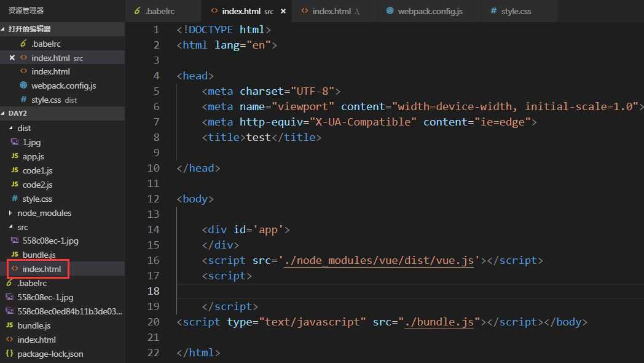Click the braces icon beside package-lock.json
This screenshot has width=644, height=363.
9,354
